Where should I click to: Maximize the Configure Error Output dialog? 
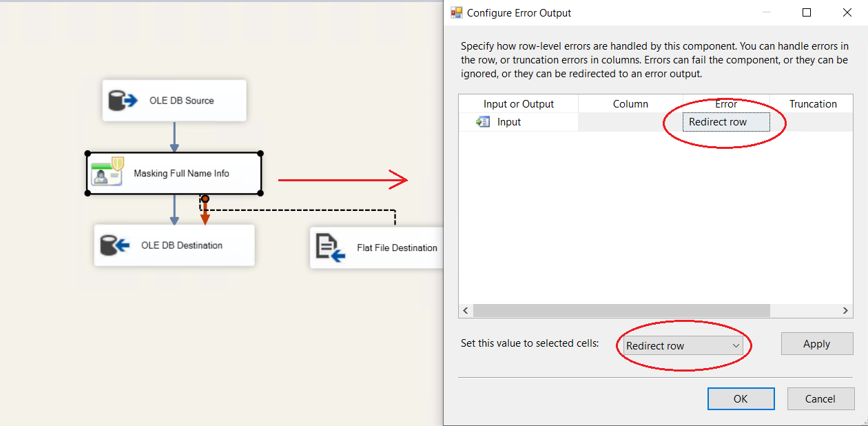pyautogui.click(x=807, y=12)
